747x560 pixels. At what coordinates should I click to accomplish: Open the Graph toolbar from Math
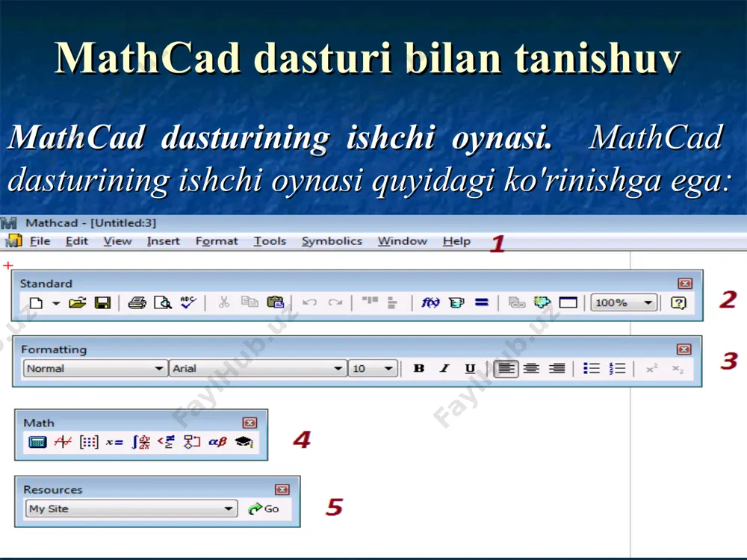[x=63, y=442]
